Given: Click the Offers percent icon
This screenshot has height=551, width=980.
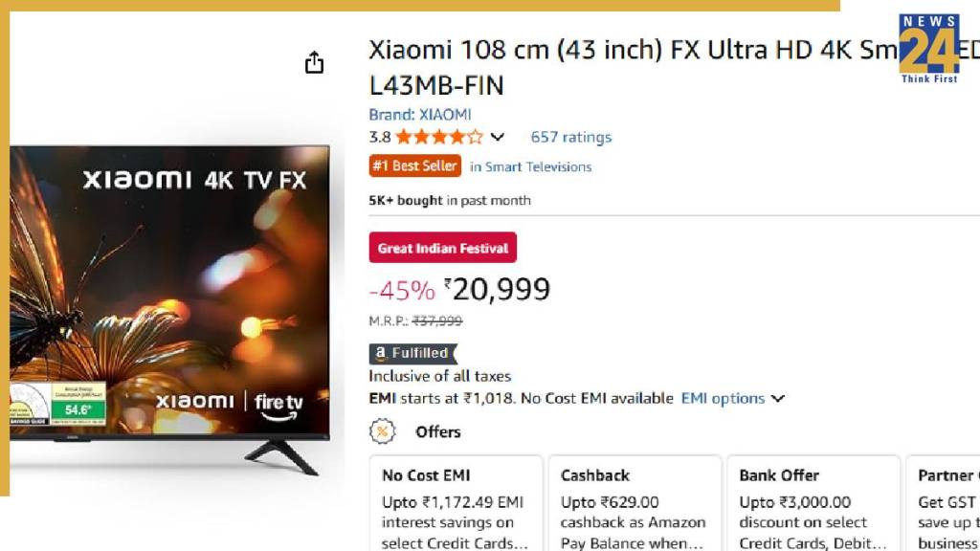Looking at the screenshot, I should (x=383, y=431).
